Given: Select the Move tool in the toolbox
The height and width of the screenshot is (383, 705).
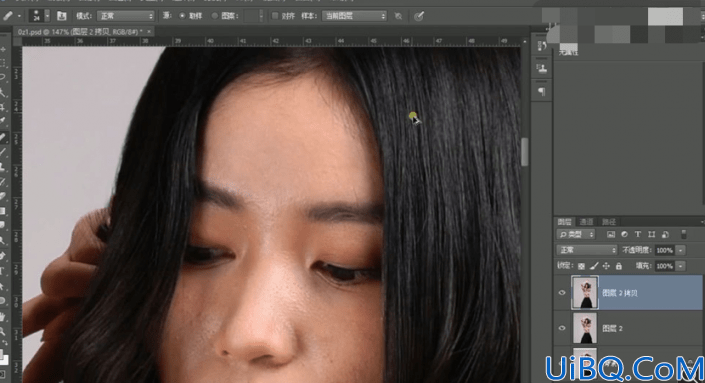Looking at the screenshot, I should click(x=3, y=49).
